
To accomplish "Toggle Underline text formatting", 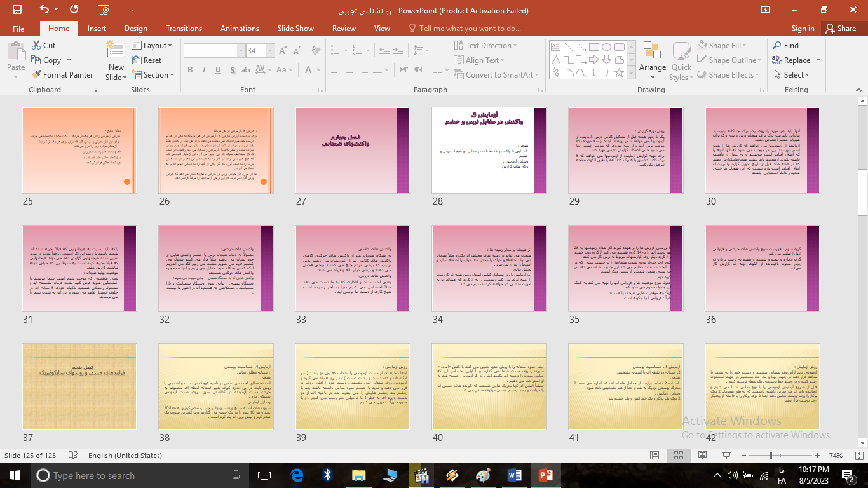I will pyautogui.click(x=218, y=70).
